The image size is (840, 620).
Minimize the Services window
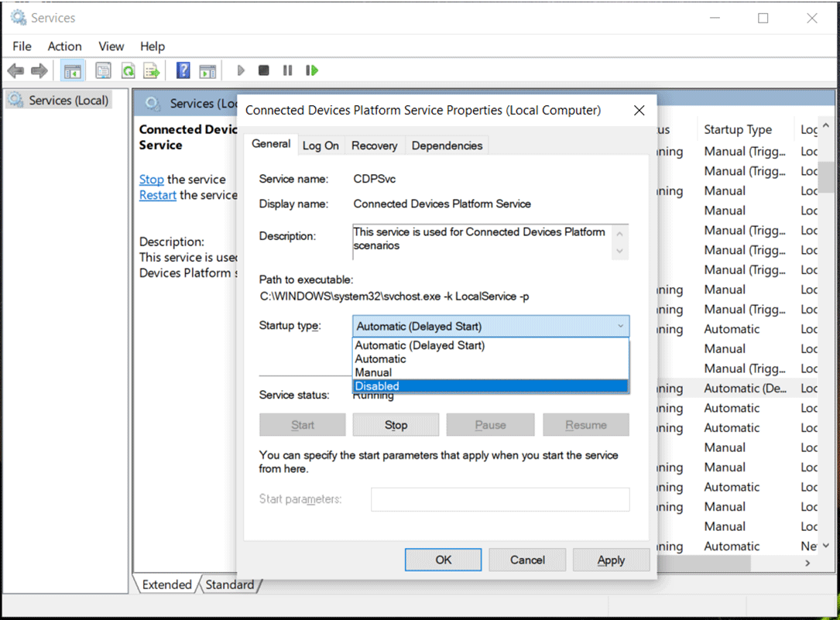(x=715, y=19)
